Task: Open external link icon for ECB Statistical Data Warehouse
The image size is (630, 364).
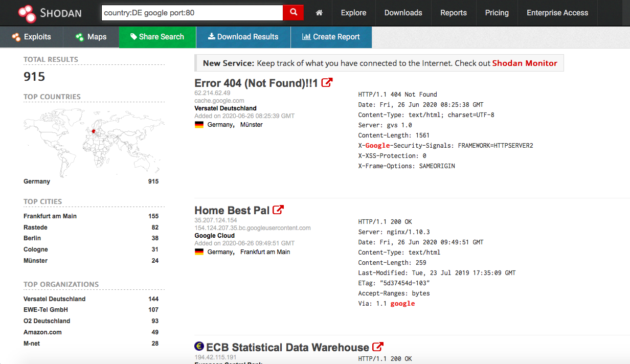Action: 378,347
